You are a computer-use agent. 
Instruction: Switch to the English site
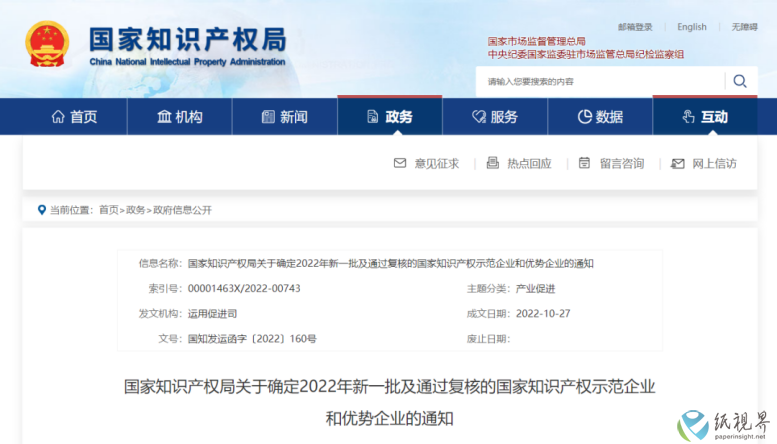[x=692, y=27]
